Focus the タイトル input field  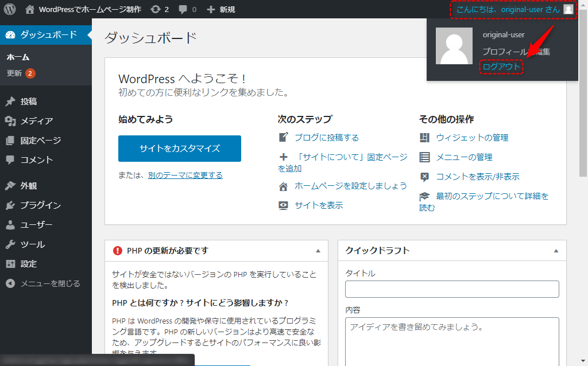(x=452, y=289)
